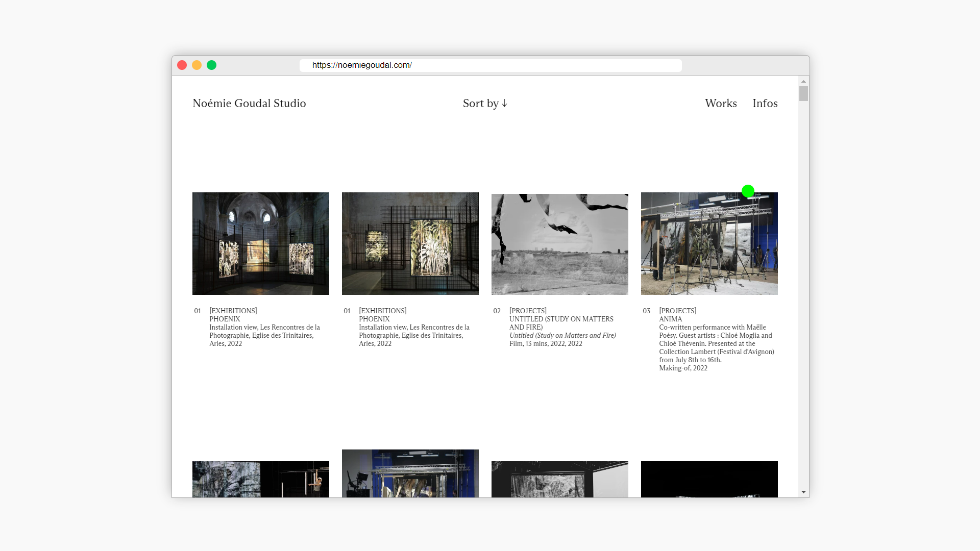Open the Infos menu item
Viewport: 980px width, 551px height.
click(x=765, y=104)
